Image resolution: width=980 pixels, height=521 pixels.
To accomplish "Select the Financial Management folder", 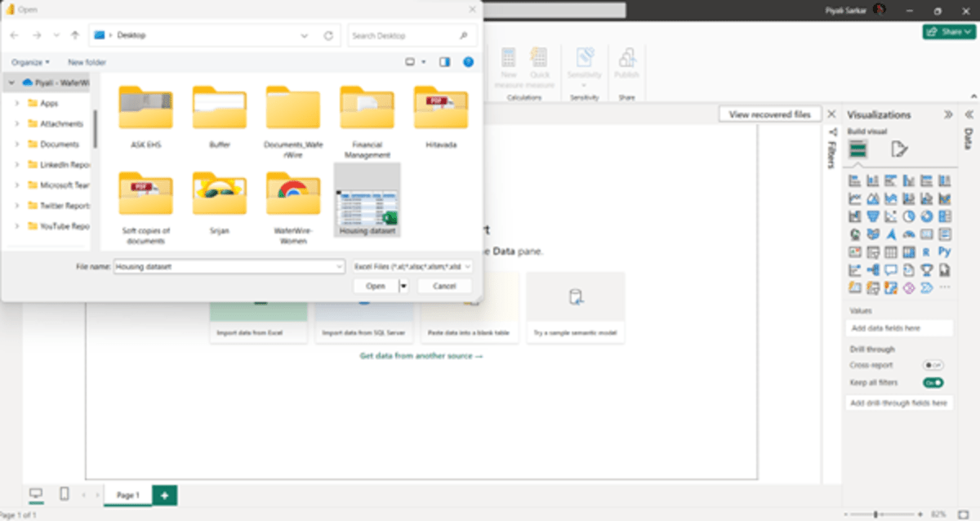I will tap(367, 120).
